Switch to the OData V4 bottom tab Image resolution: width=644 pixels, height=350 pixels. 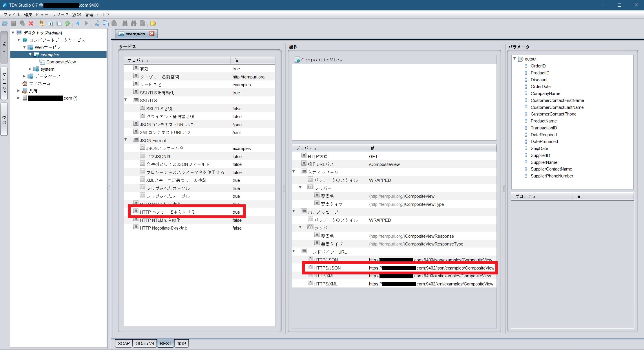[145, 343]
